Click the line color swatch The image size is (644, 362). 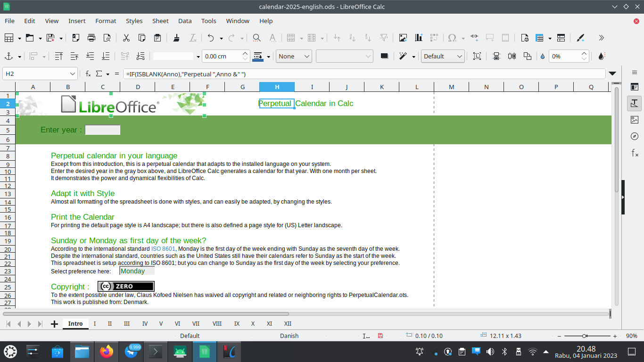(x=258, y=56)
